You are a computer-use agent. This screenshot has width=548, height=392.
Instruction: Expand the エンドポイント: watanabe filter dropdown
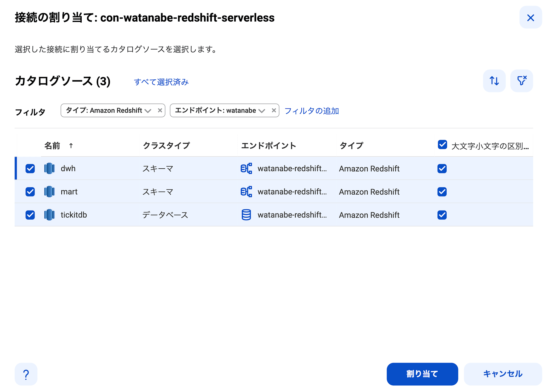[x=262, y=111]
